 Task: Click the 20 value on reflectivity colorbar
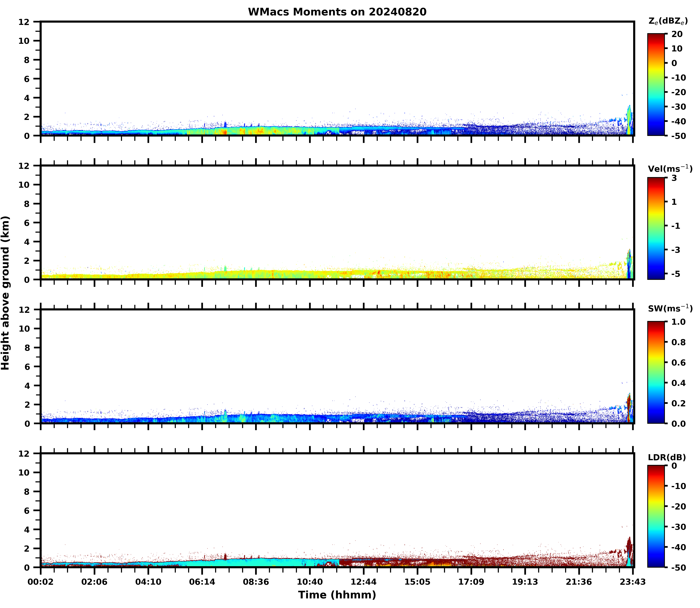click(677, 34)
